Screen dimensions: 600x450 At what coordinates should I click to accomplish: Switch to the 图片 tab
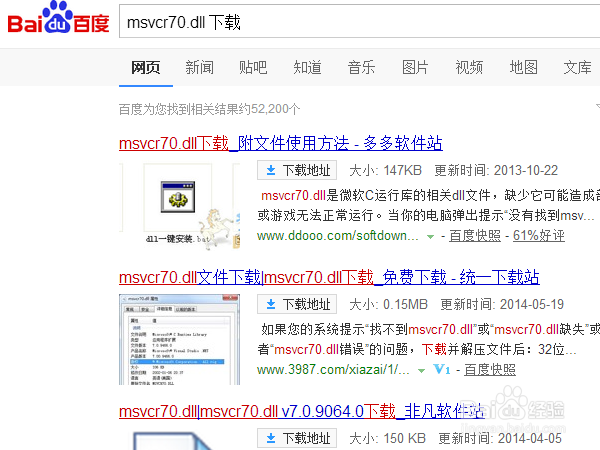point(415,68)
